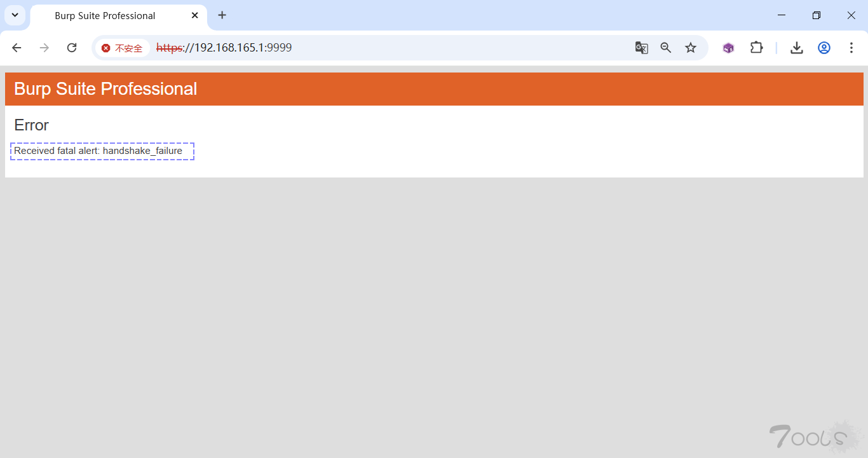This screenshot has height=458, width=868.
Task: Close the Burp Suite Professional tab
Action: tap(195, 15)
